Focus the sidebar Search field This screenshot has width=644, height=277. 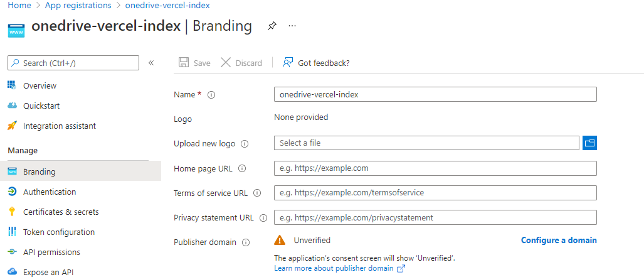73,63
